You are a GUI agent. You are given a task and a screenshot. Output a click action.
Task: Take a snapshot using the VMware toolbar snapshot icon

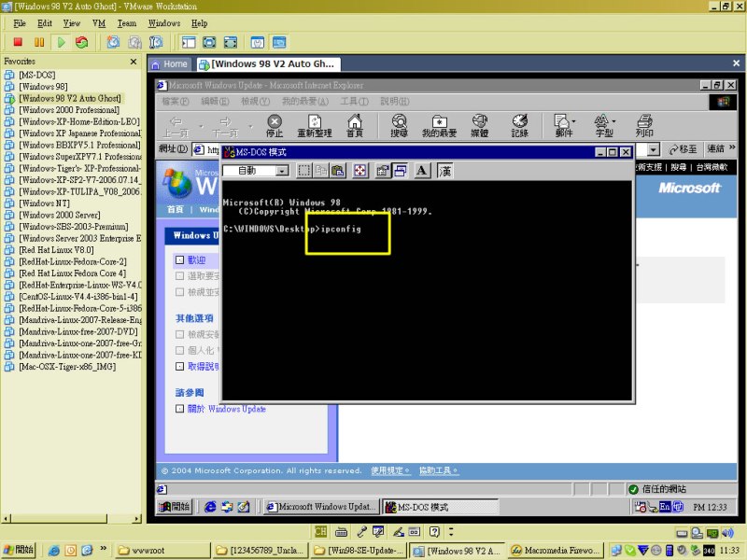tap(113, 42)
